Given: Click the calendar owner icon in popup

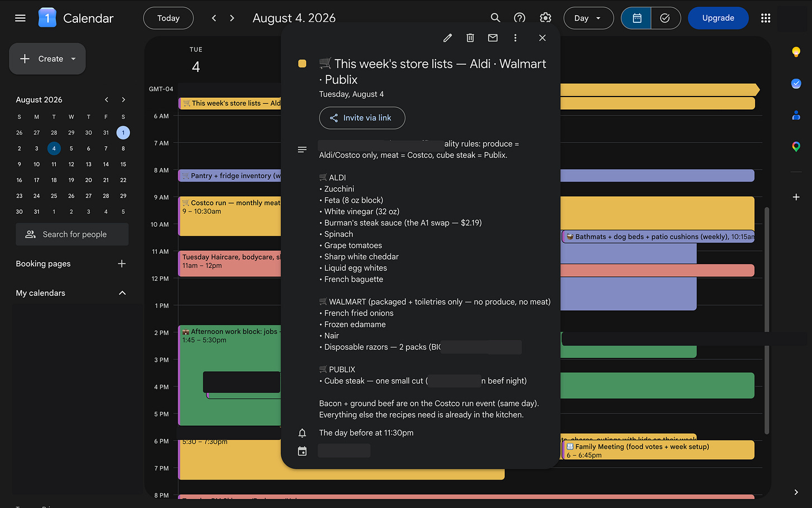Looking at the screenshot, I should [302, 451].
